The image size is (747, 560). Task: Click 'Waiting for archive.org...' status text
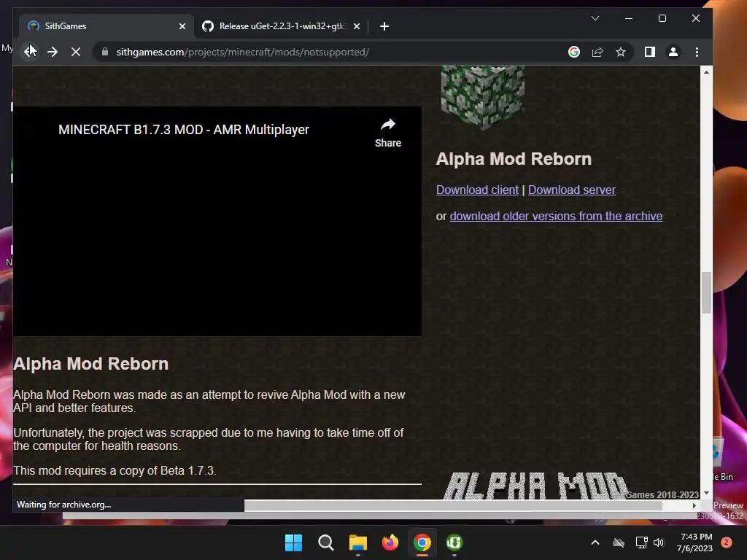click(64, 505)
